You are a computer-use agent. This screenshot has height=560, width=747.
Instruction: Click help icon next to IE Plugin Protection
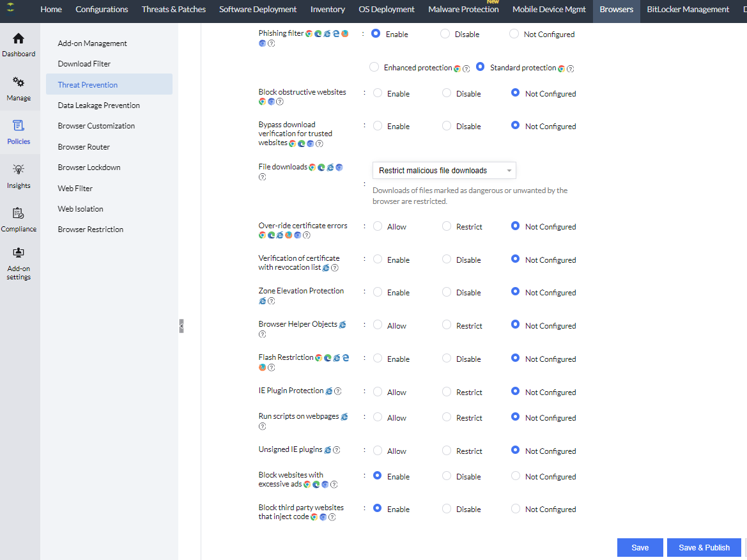pos(338,391)
